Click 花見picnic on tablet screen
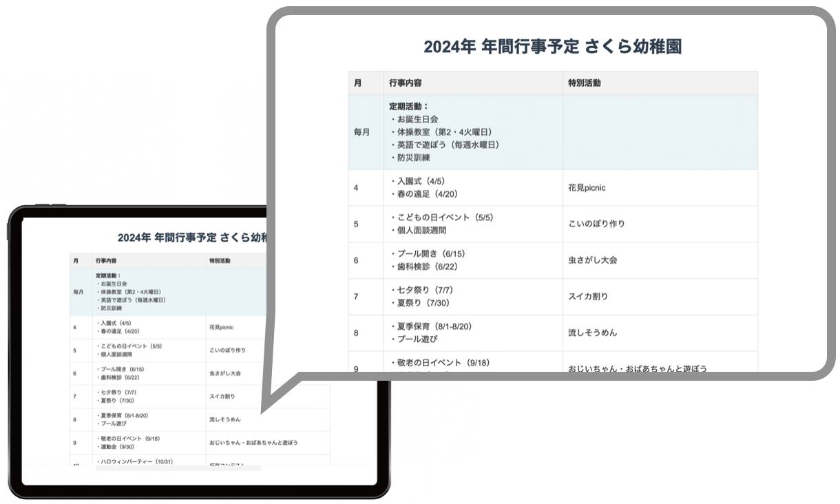840x504 pixels. pos(221,327)
